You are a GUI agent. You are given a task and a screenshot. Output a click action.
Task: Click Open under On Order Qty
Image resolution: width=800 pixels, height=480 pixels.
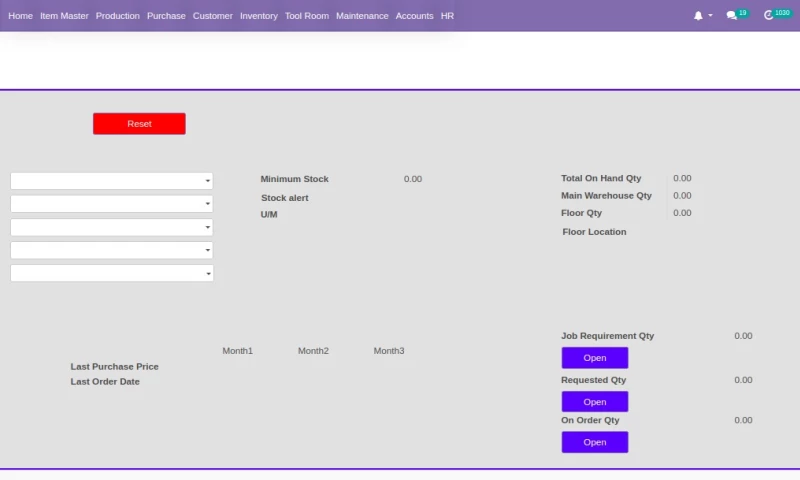(x=595, y=442)
